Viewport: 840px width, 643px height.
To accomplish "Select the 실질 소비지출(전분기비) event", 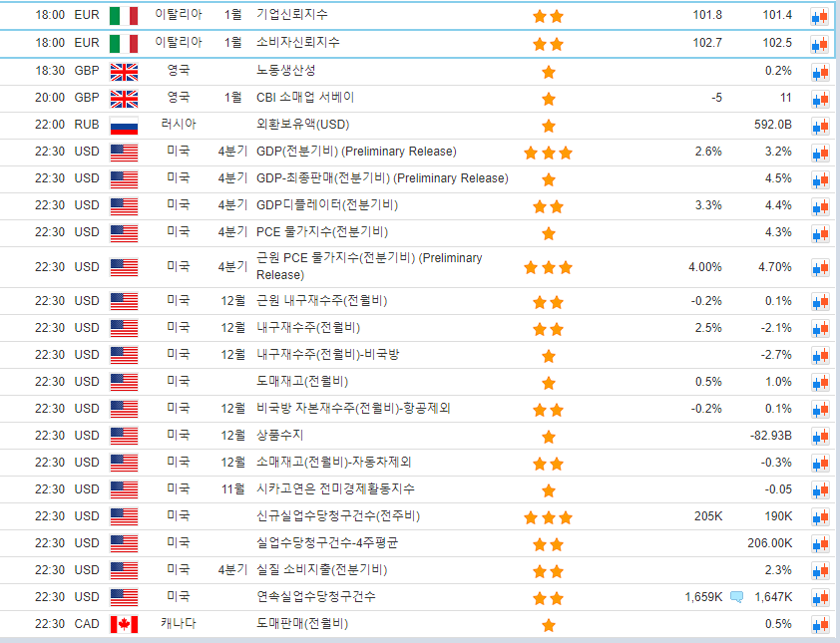I will (322, 570).
